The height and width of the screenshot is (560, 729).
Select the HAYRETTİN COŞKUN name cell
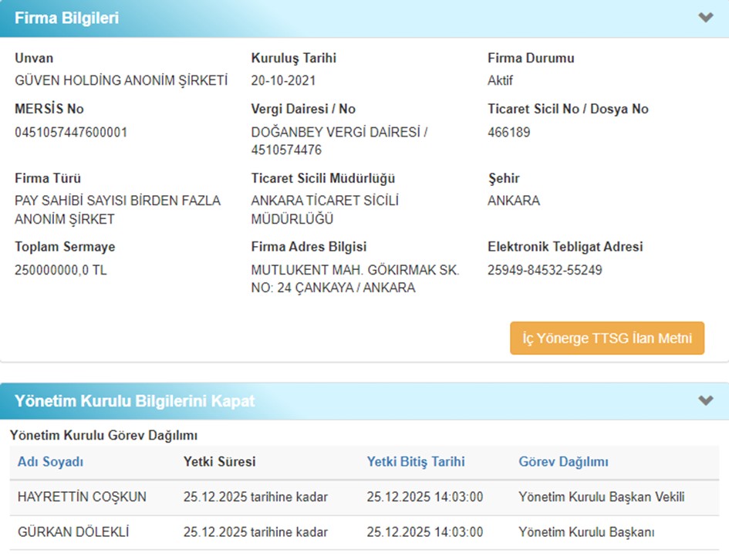coord(82,497)
